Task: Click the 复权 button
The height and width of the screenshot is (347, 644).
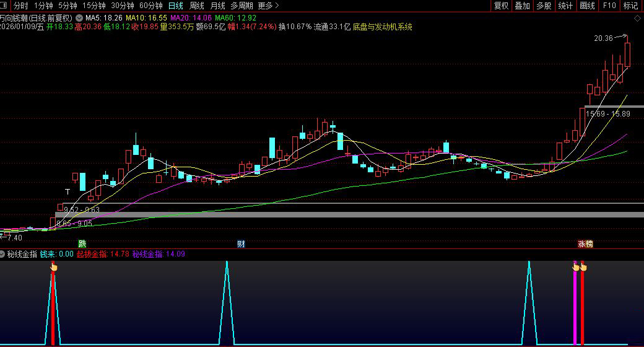Action: [x=501, y=6]
